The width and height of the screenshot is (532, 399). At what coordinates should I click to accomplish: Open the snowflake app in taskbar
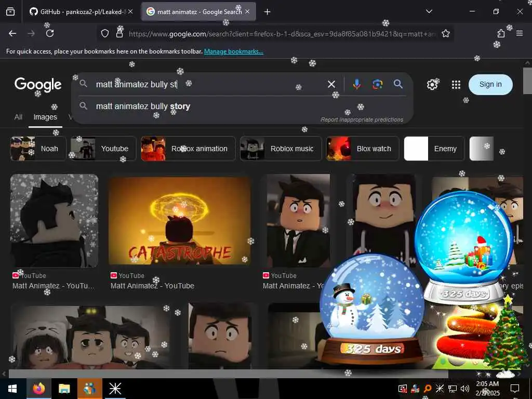pyautogui.click(x=115, y=389)
